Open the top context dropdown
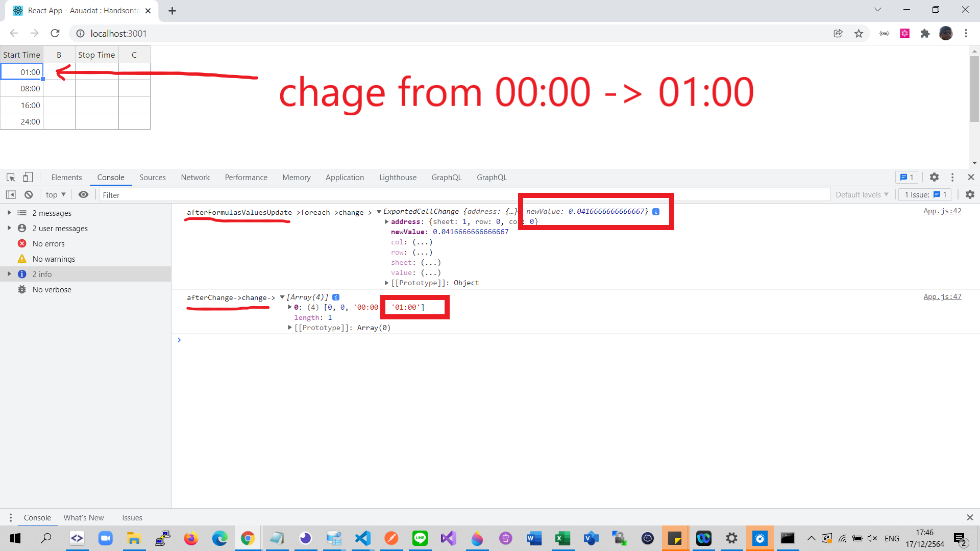Screen dimensions: 980x551 56,194
